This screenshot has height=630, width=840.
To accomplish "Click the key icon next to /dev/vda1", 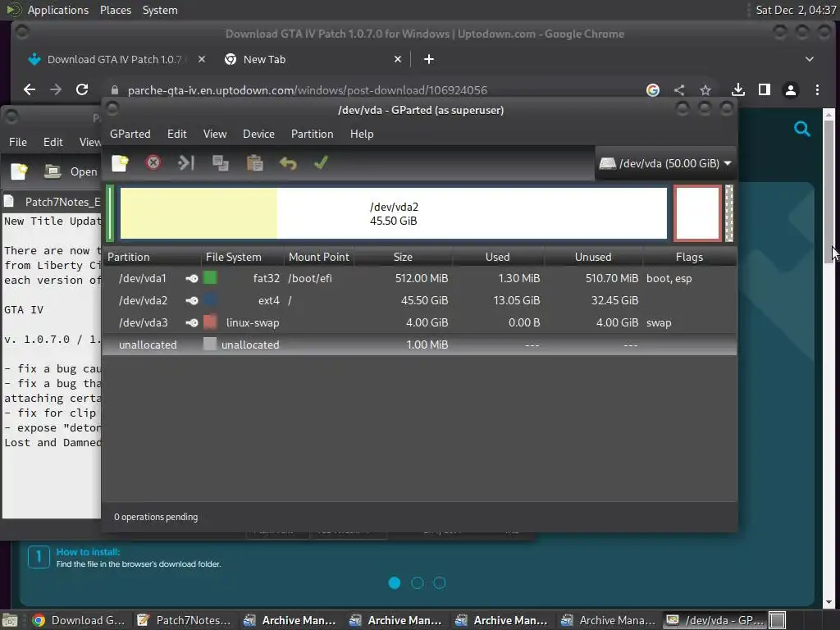I will 192,279.
